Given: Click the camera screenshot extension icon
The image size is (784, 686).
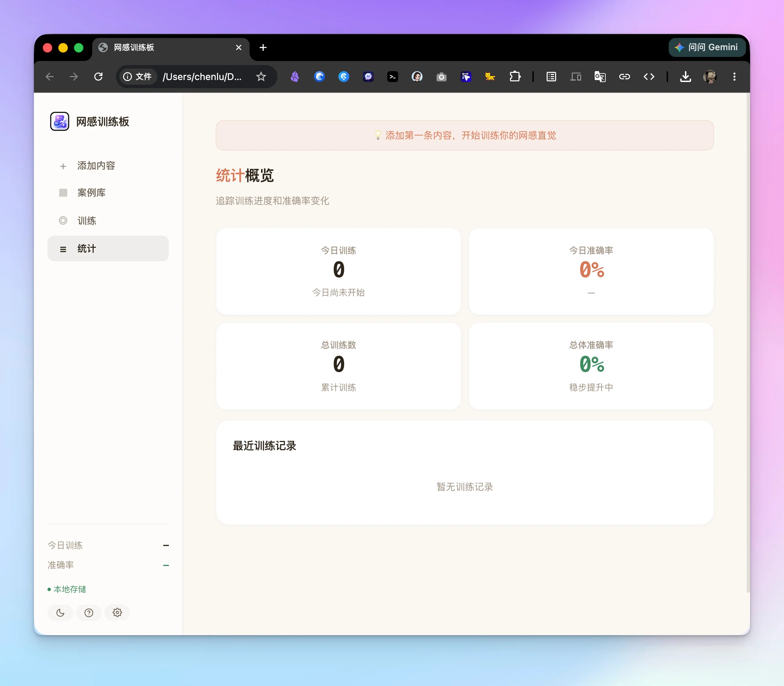Looking at the screenshot, I should tap(441, 77).
